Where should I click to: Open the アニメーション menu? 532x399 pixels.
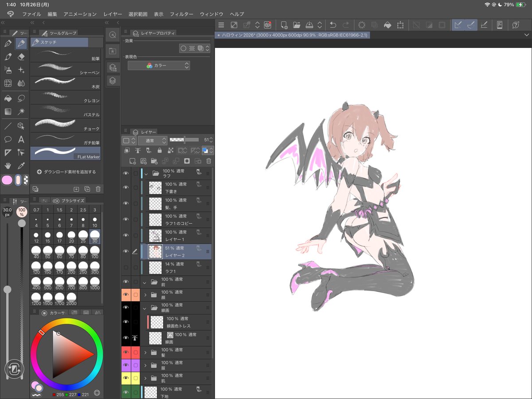[x=80, y=14]
